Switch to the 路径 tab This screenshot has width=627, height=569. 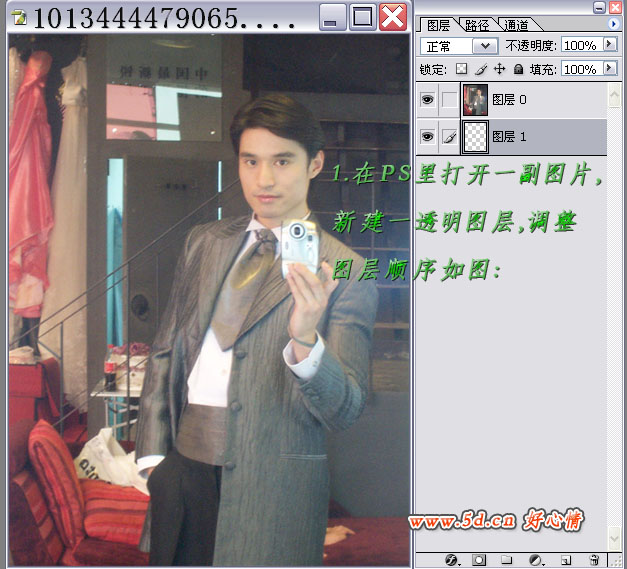pos(477,25)
